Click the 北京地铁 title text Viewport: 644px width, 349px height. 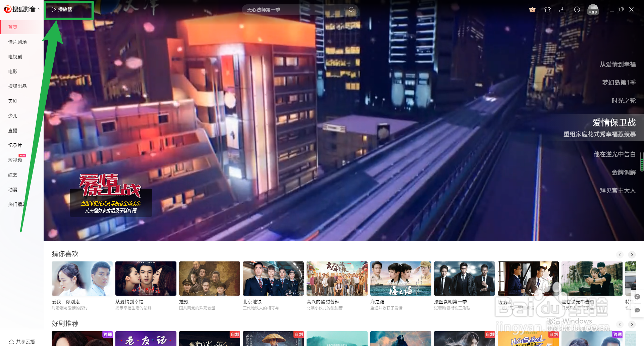(x=252, y=302)
